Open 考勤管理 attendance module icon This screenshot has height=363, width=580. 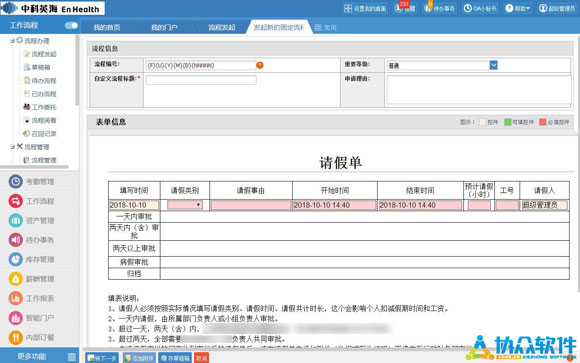(x=16, y=182)
